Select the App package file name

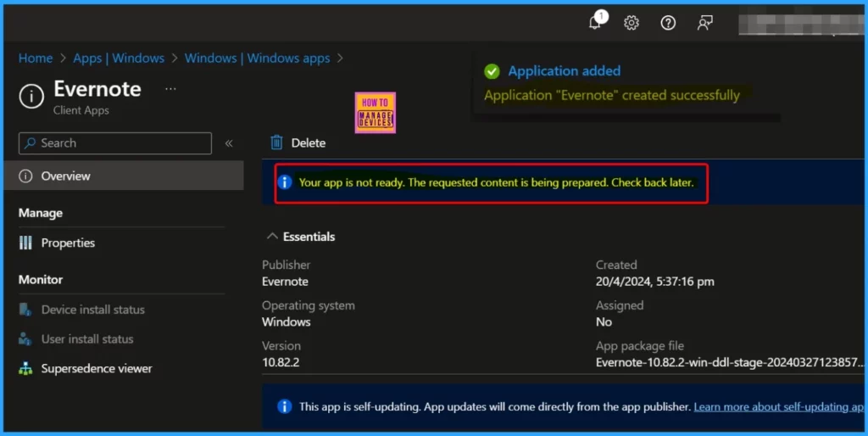730,362
